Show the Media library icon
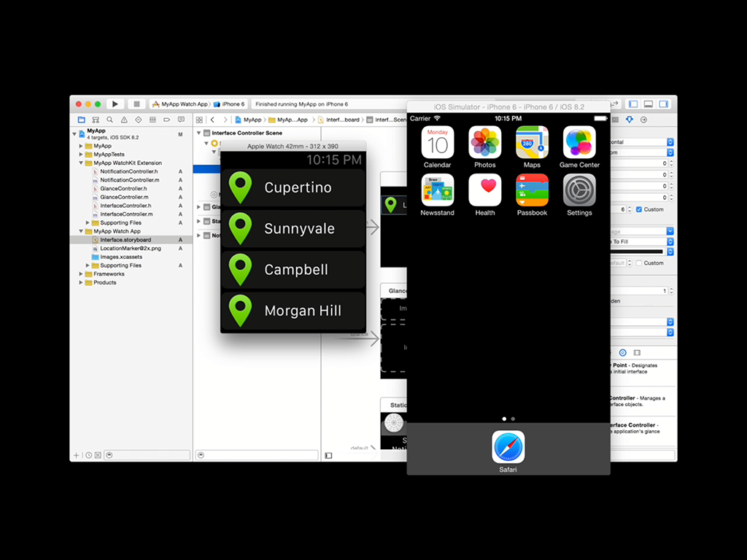Viewport: 747px width, 560px height. click(637, 352)
